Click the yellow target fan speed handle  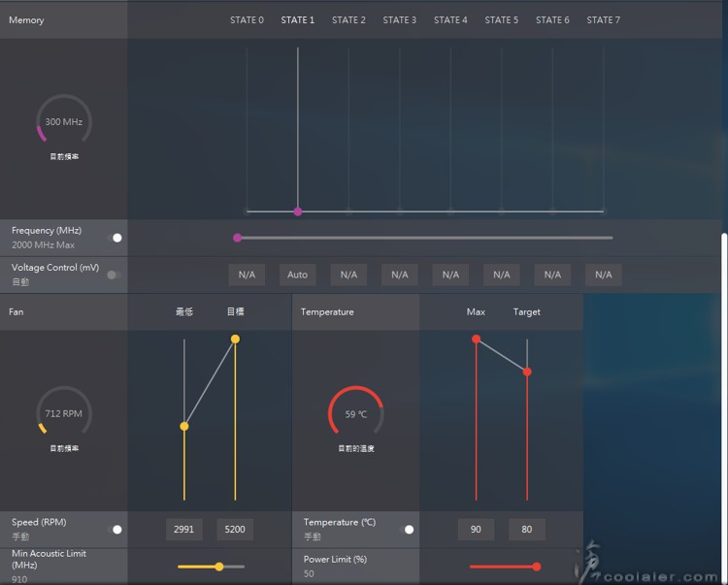pyautogui.click(x=236, y=340)
